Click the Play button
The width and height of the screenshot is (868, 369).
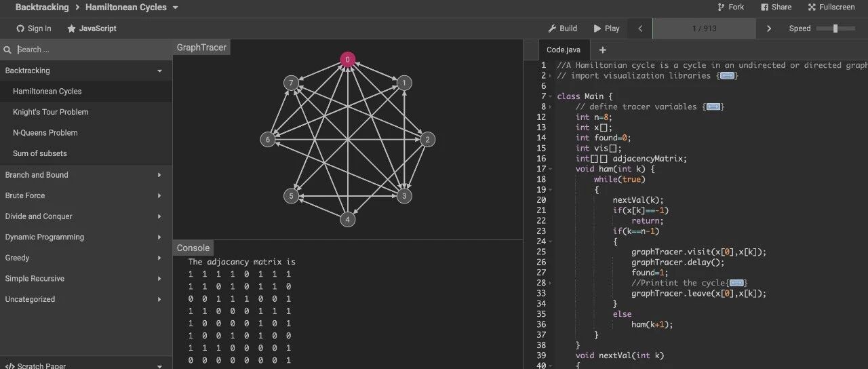coord(606,28)
